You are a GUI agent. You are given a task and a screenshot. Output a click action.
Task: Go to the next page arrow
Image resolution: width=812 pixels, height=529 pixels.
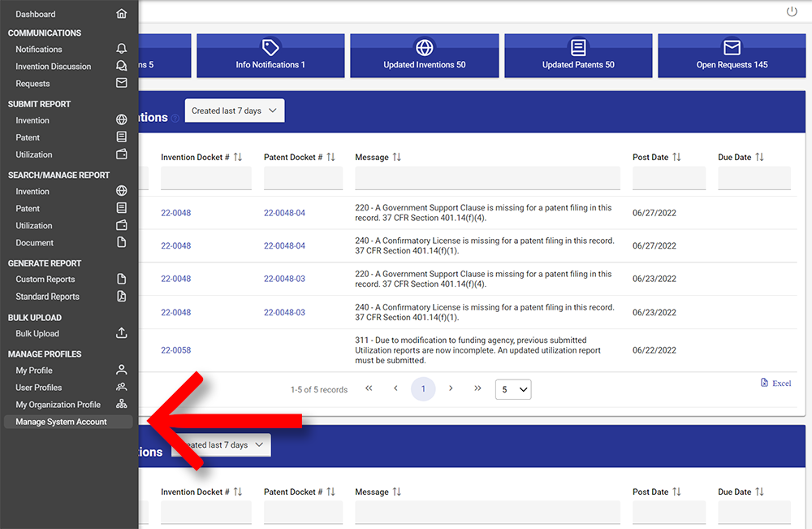(451, 389)
